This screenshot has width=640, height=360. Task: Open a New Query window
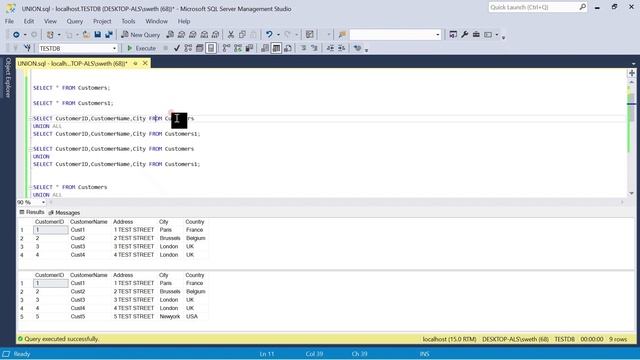pyautogui.click(x=140, y=35)
